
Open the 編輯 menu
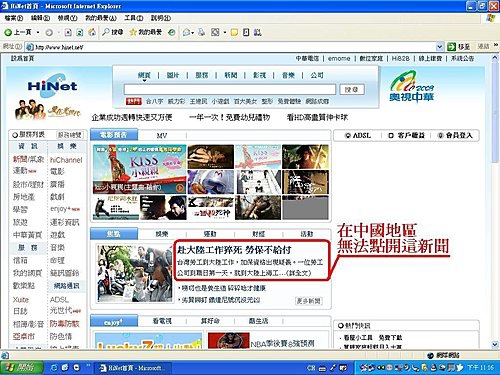(40, 18)
